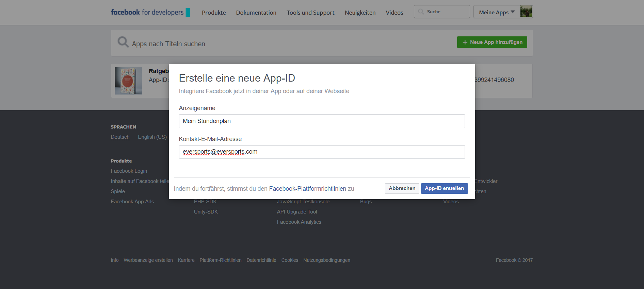Open Werbeanzeige erstellen footer link
The image size is (644, 289).
coord(148,260)
